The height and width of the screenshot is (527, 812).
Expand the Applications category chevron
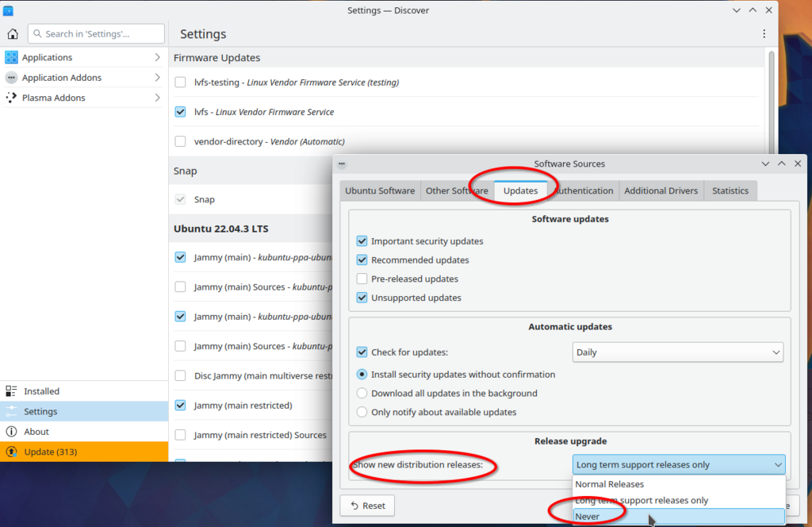157,57
